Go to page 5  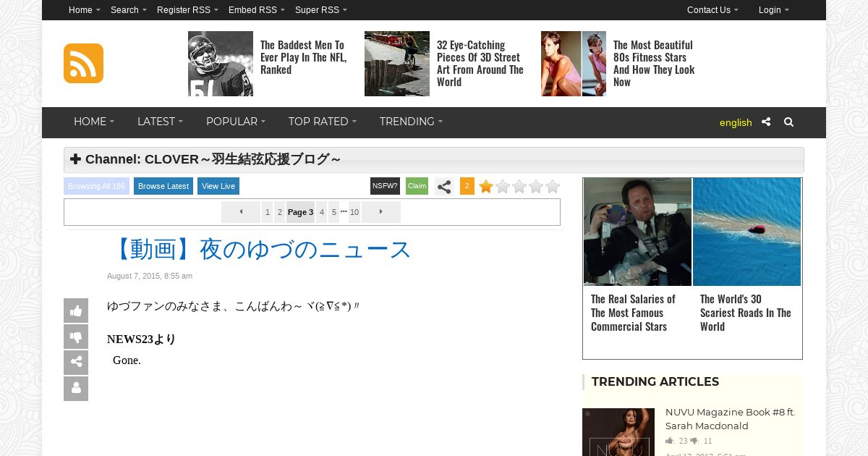[x=334, y=212]
